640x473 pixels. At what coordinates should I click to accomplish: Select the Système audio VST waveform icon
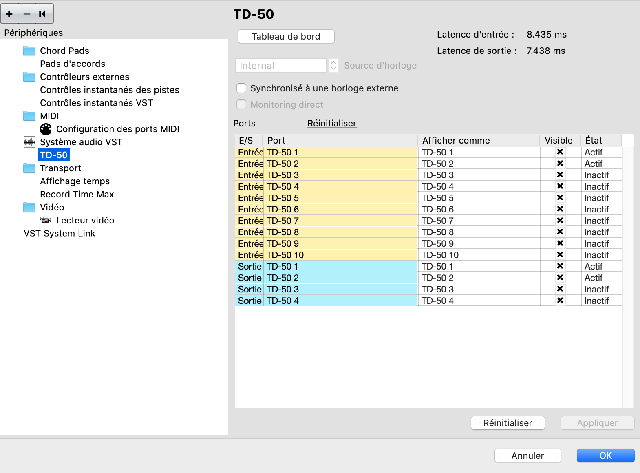coord(29,142)
